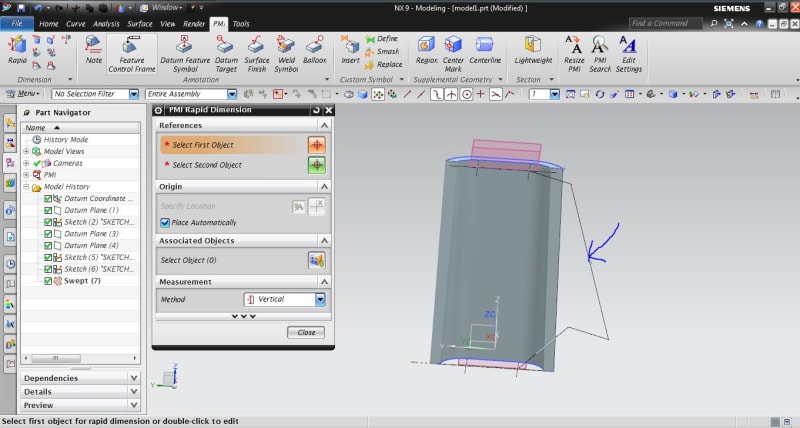Image resolution: width=800 pixels, height=428 pixels.
Task: Click Select Second Object target icon
Action: pyautogui.click(x=317, y=165)
